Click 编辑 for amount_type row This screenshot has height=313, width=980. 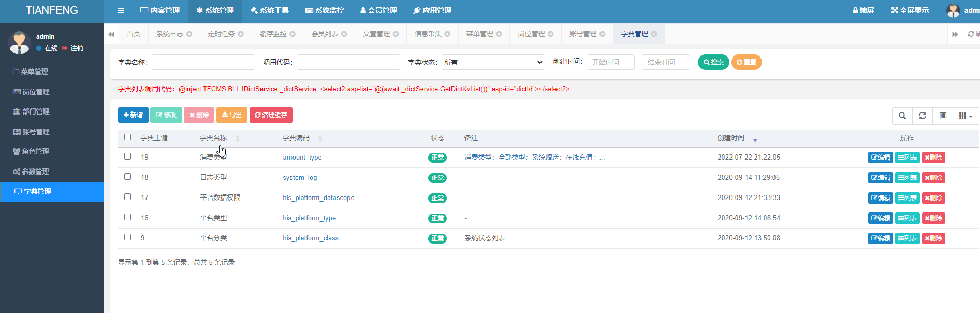881,158
